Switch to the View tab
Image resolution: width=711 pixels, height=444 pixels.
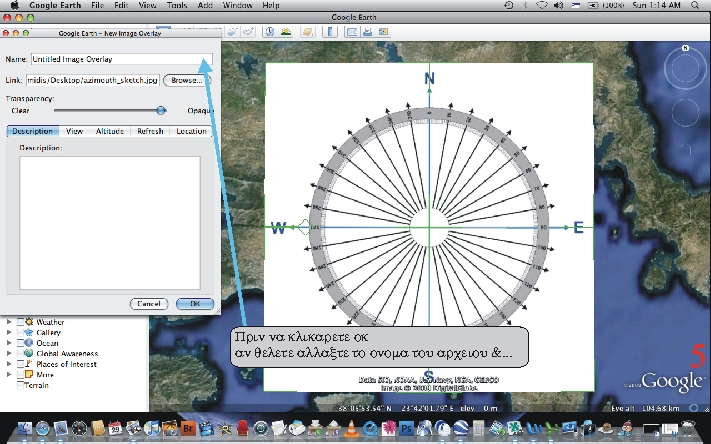[74, 131]
